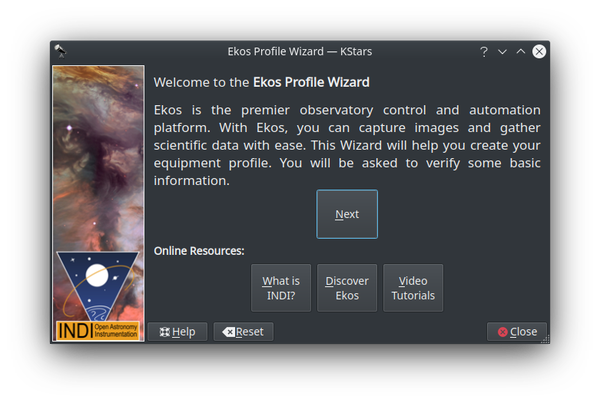Click the INDI logo nebula image
Image resolution: width=600 pixels, height=403 pixels.
point(98,203)
